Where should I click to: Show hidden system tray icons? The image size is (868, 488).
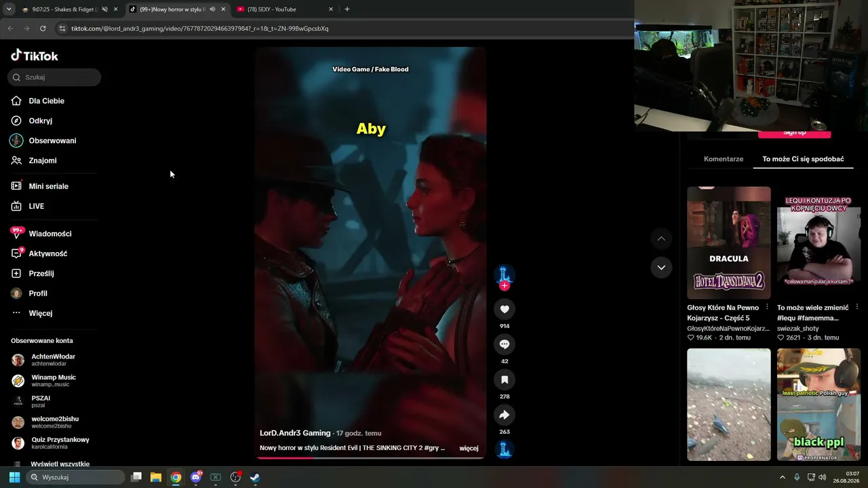click(782, 477)
